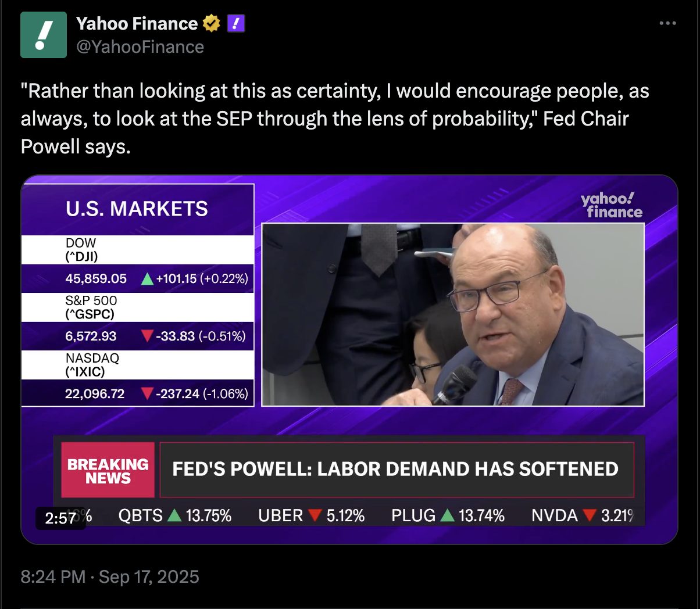This screenshot has height=609, width=700.
Task: Click the red BREAKING NEWS banner
Action: 108,468
